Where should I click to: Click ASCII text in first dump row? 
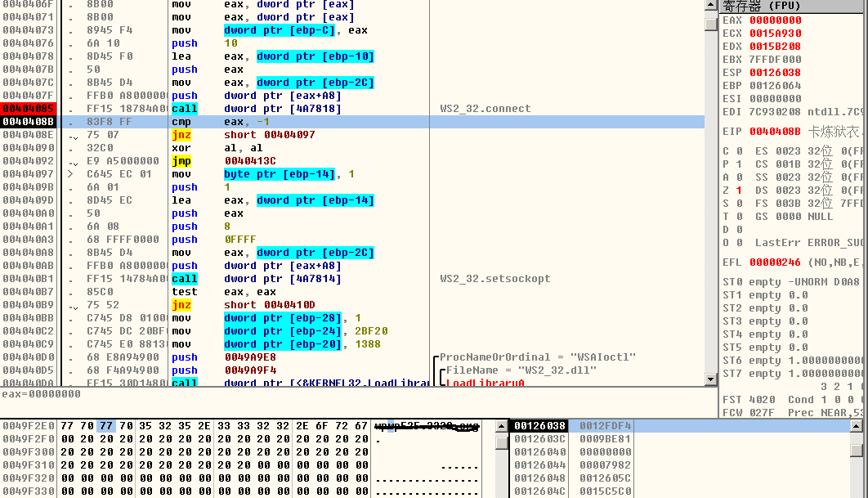pyautogui.click(x=427, y=426)
